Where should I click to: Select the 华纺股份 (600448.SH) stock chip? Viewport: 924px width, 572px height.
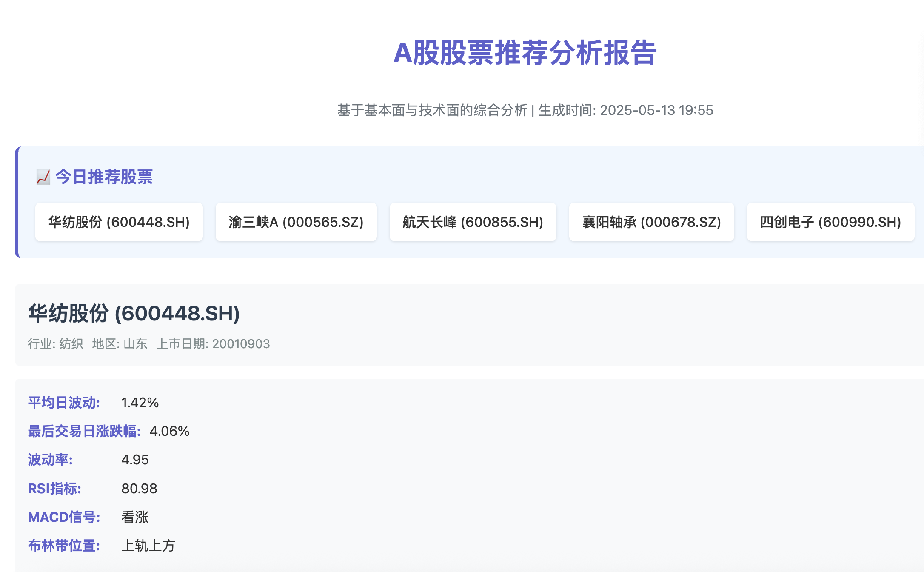[119, 222]
